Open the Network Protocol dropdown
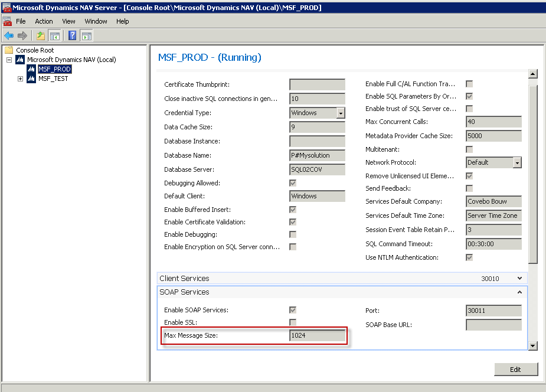This screenshot has width=546, height=392. click(517, 162)
